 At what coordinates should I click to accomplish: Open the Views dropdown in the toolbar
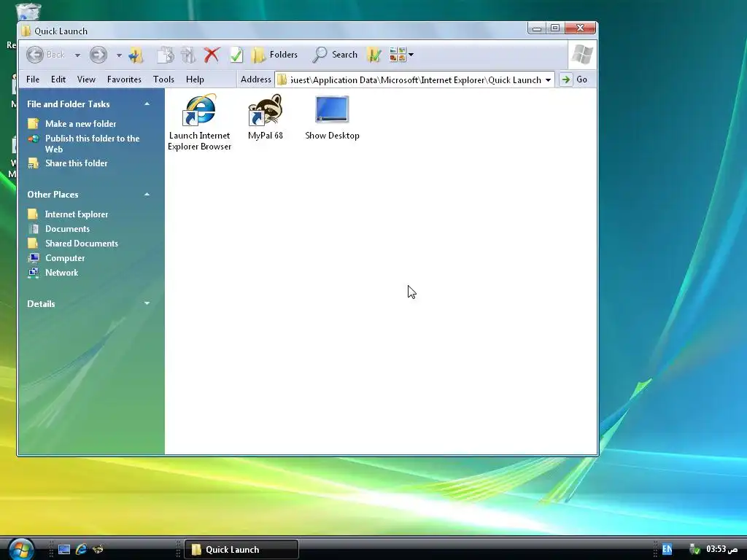(401, 55)
